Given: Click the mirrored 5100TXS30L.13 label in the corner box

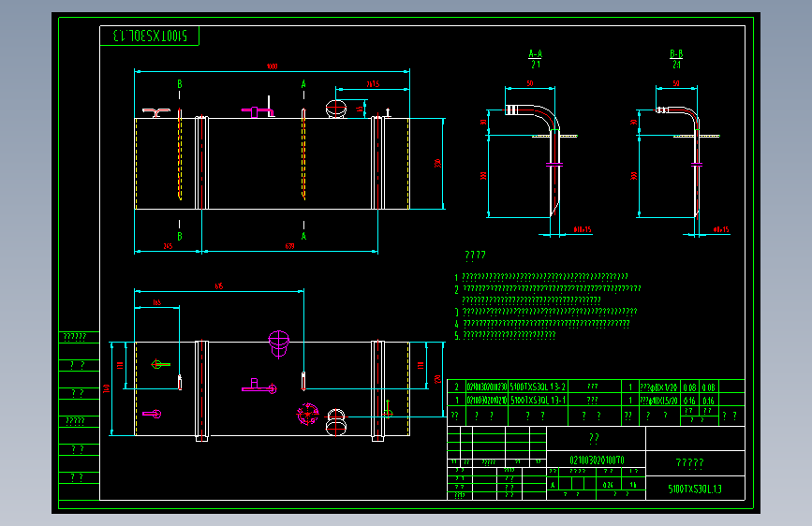Looking at the screenshot, I should pos(149,36).
